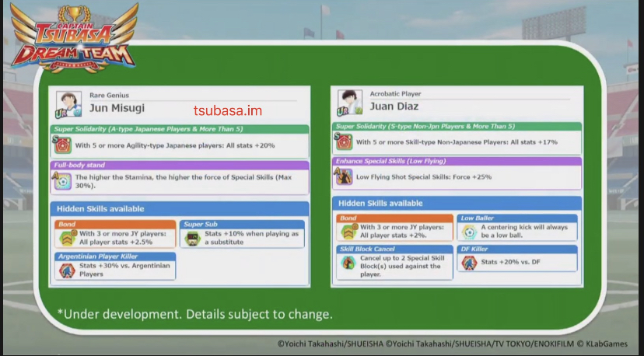Click the All player stats +2.5% text
Screen dimensions: 644x356
click(x=123, y=238)
